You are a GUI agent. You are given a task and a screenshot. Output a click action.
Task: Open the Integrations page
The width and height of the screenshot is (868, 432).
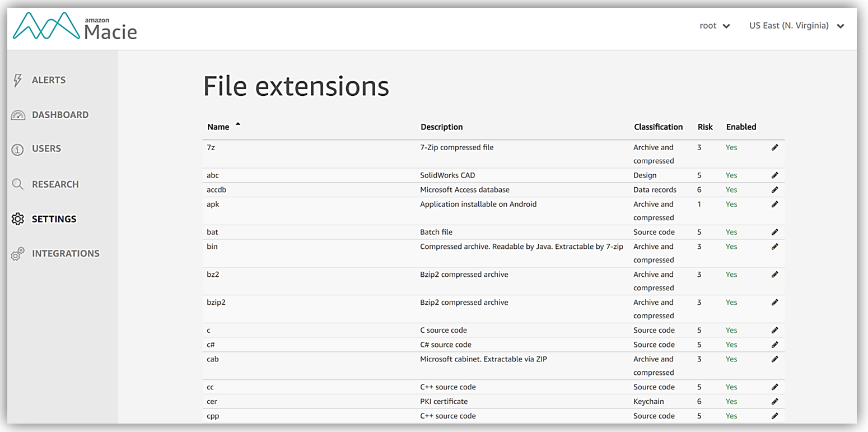coord(66,254)
